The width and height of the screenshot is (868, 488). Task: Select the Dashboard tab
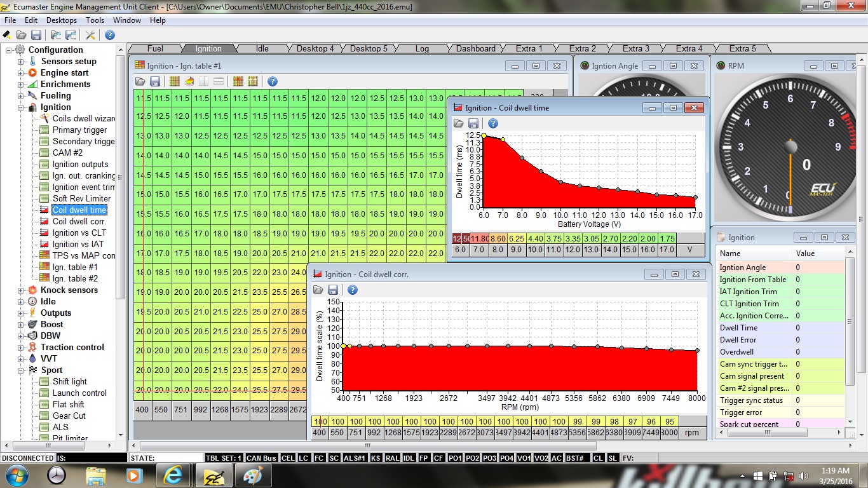(475, 48)
